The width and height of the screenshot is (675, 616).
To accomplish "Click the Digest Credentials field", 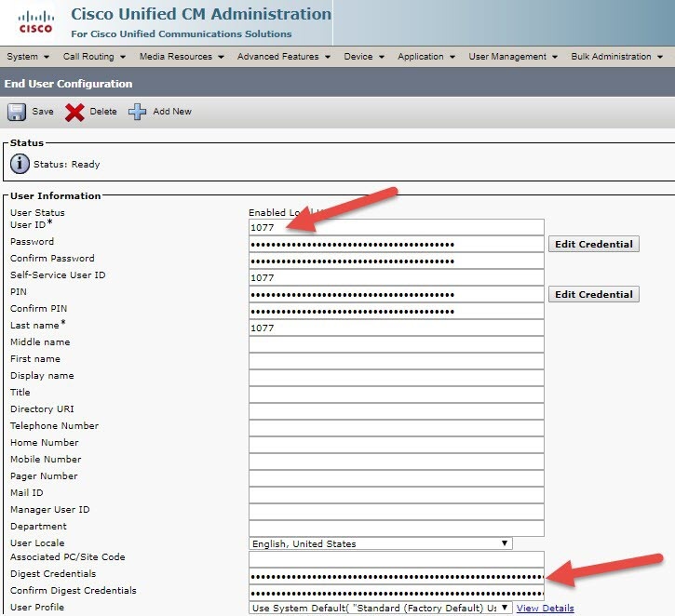I will (397, 576).
